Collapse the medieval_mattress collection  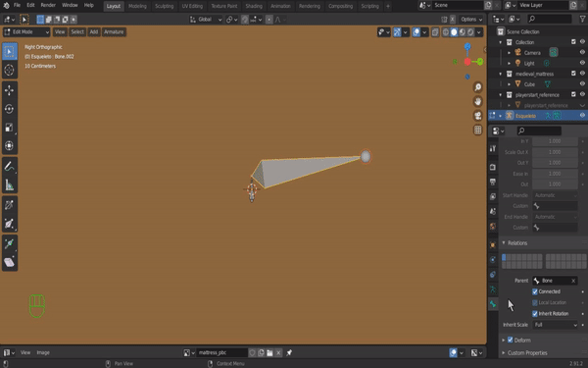pyautogui.click(x=501, y=74)
